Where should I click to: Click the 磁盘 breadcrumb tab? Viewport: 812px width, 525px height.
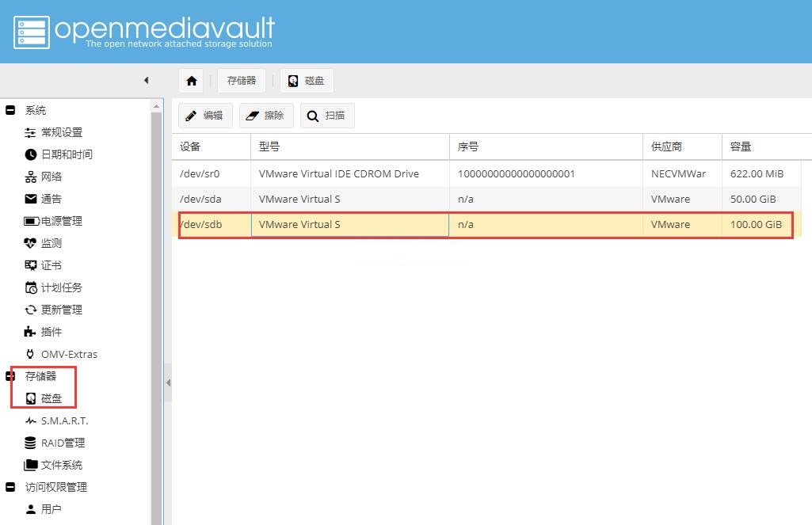[307, 81]
